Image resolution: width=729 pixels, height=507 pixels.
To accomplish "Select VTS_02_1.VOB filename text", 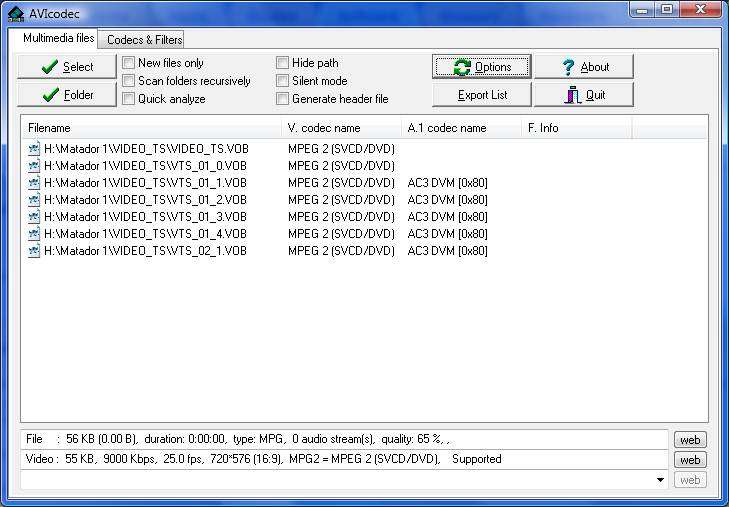I will (146, 251).
